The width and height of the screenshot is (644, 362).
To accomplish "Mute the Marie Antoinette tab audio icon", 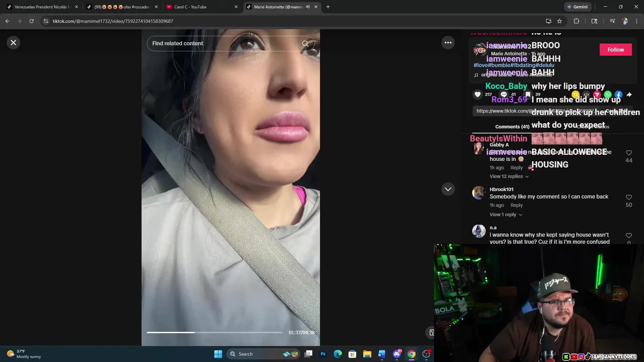I will tap(307, 7).
